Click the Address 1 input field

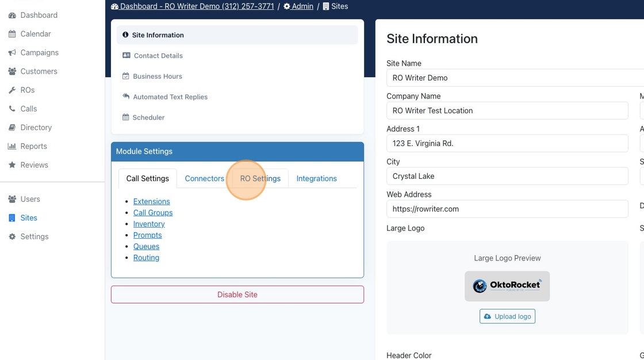click(507, 143)
